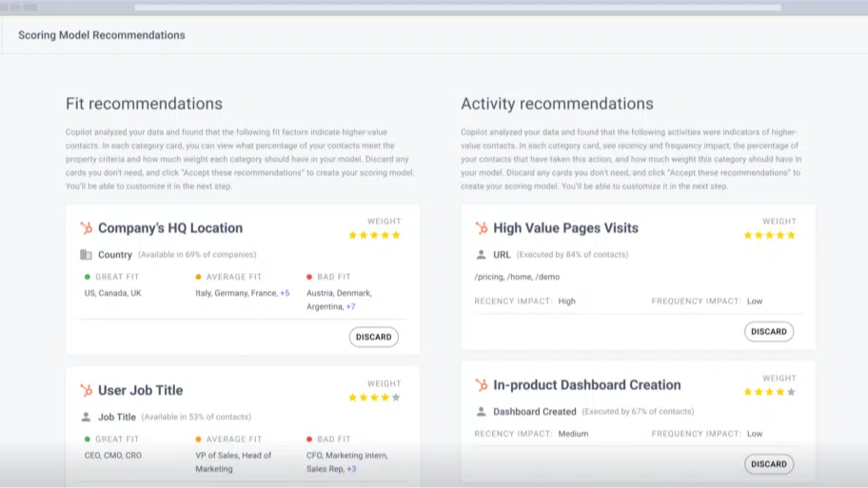This screenshot has height=488, width=868.
Task: Click the person icon next to Job Title
Action: click(86, 417)
